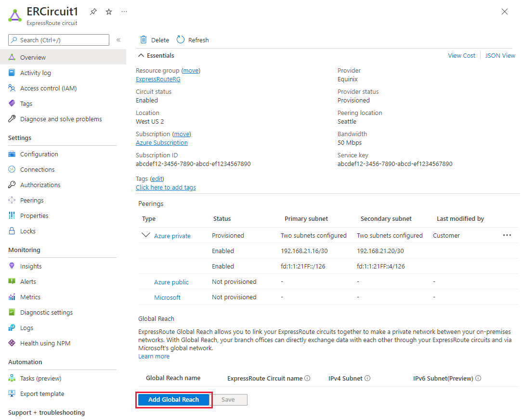Image resolution: width=522 pixels, height=420 pixels.
Task: Click the Access control (IAM) icon
Action: 12,88
